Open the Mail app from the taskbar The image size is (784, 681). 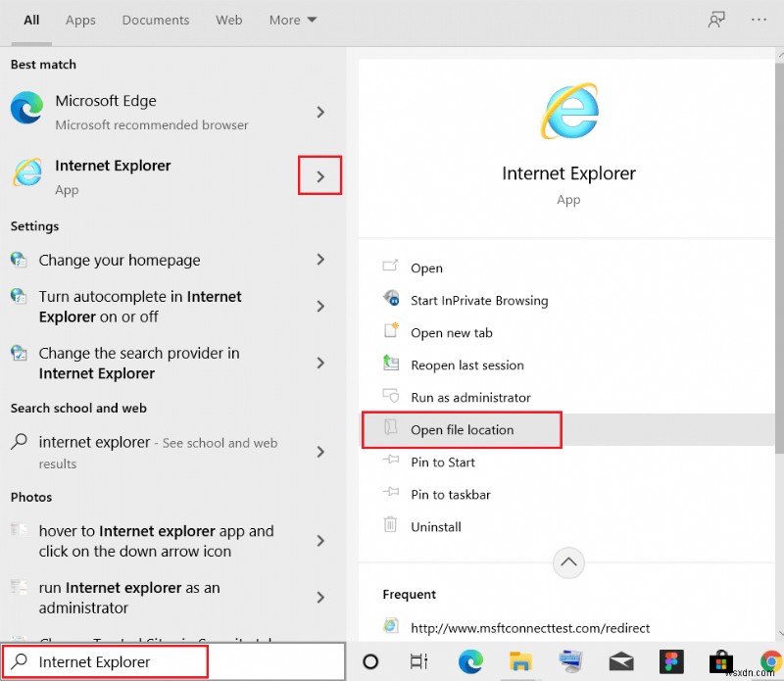point(621,662)
